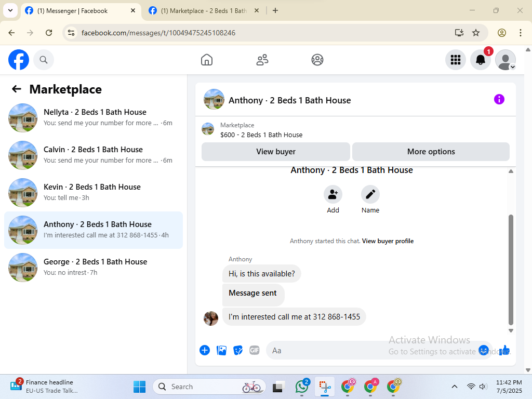The height and width of the screenshot is (399, 532).
Task: Open the Snipping Tool taskbar icon
Action: pyautogui.click(x=325, y=387)
